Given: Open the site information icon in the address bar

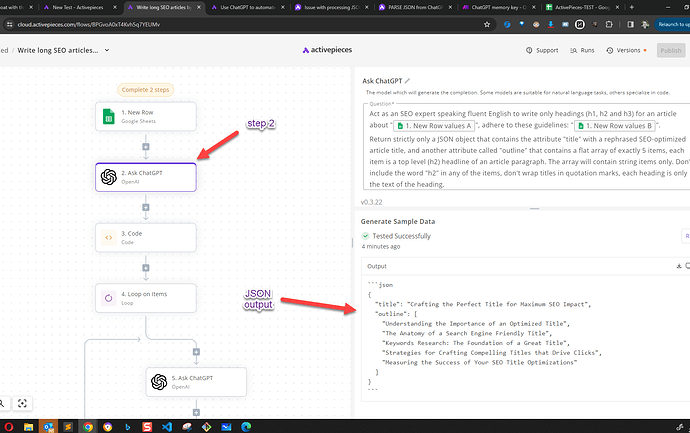Looking at the screenshot, I should [9, 25].
